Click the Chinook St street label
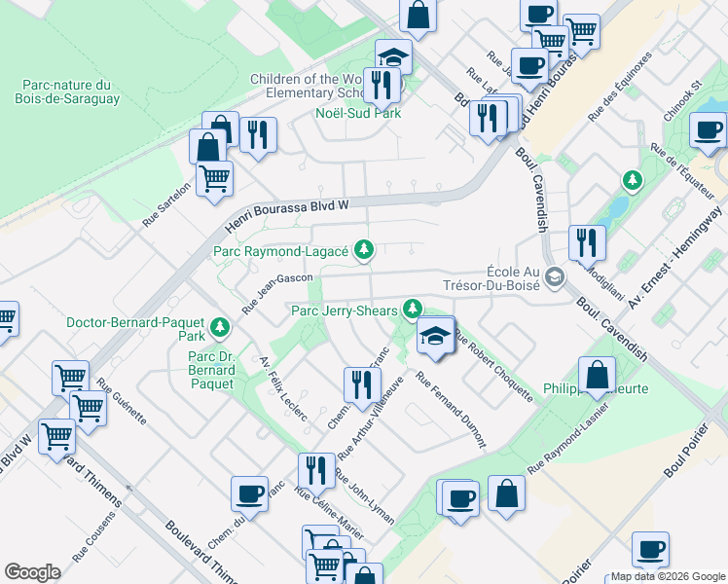Viewport: 728px width, 584px height. 683,100
